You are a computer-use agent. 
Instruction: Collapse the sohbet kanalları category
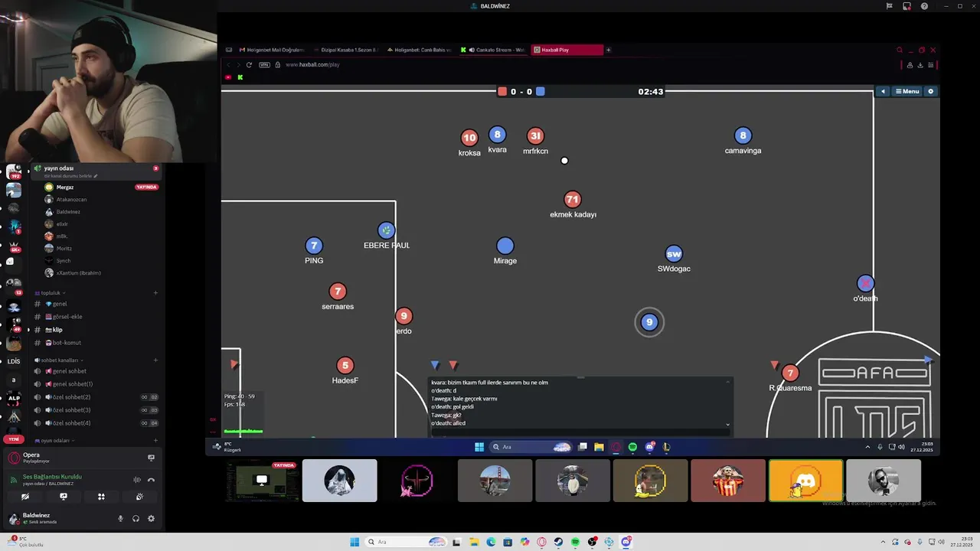point(57,360)
